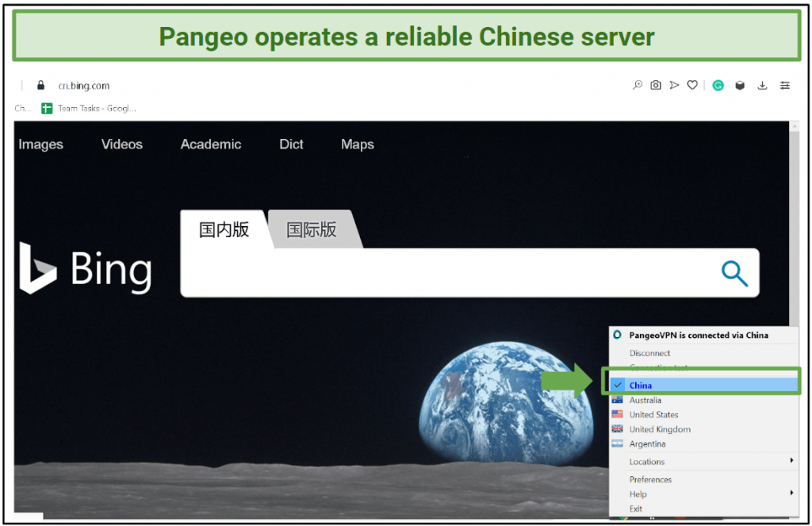Click the send-to-device arrow icon

(674, 85)
